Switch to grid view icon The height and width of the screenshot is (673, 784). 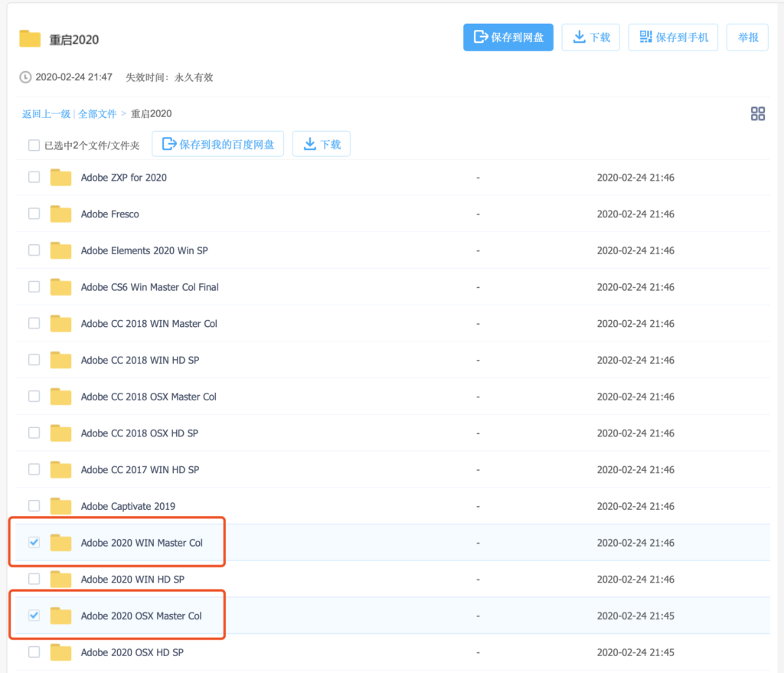point(757,114)
